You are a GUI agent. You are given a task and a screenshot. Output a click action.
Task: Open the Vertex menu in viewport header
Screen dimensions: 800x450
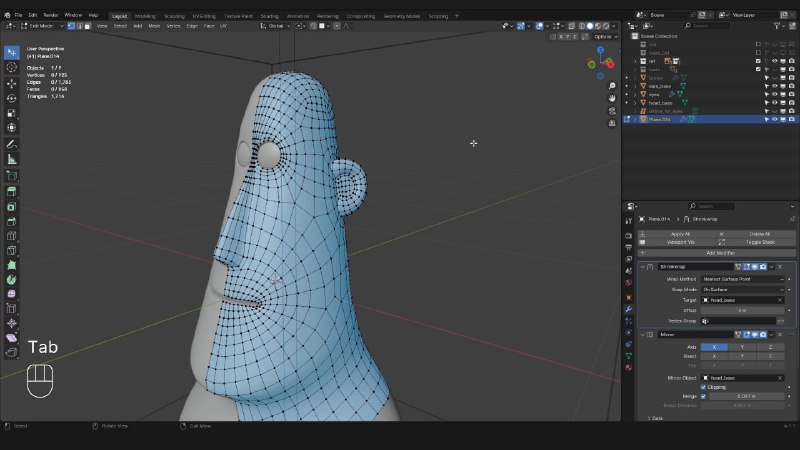coord(173,26)
